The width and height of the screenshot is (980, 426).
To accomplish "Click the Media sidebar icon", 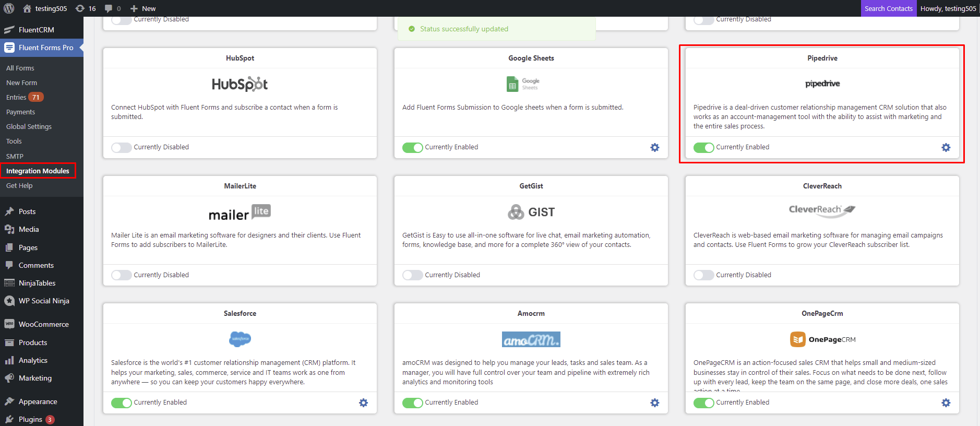I will (9, 229).
